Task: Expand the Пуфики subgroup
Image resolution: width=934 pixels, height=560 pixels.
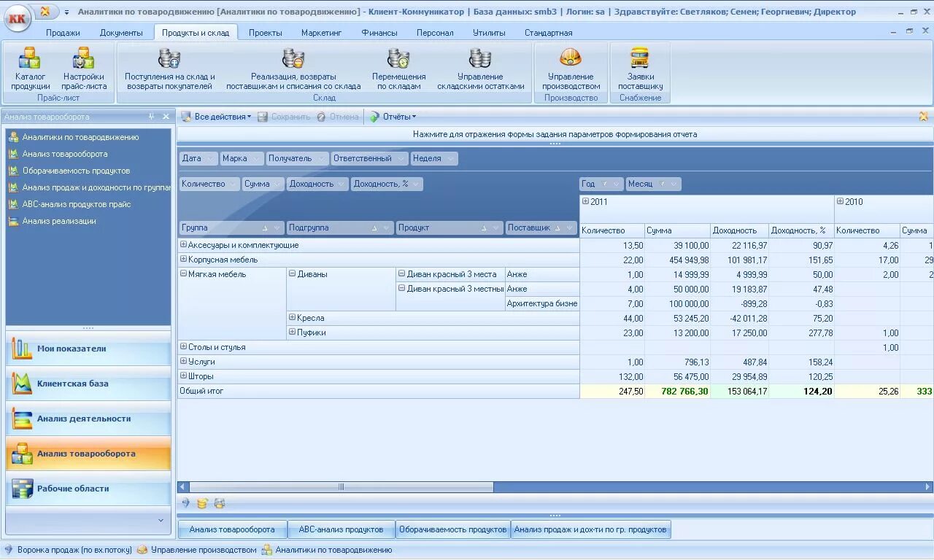Action: [292, 332]
